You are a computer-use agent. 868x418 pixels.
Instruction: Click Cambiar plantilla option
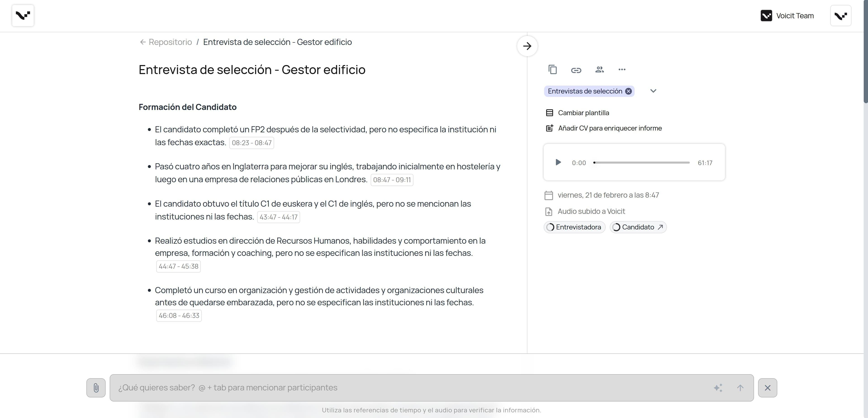[x=583, y=113]
